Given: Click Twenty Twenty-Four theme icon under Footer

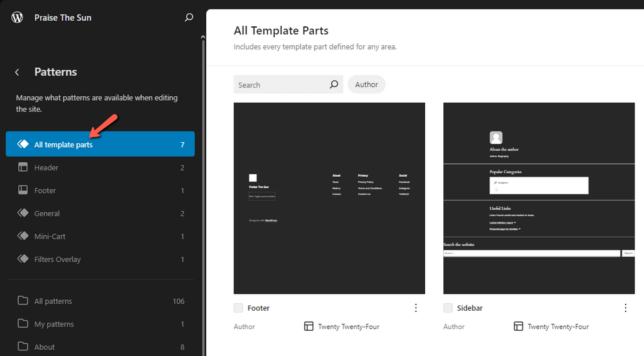Looking at the screenshot, I should pyautogui.click(x=309, y=326).
